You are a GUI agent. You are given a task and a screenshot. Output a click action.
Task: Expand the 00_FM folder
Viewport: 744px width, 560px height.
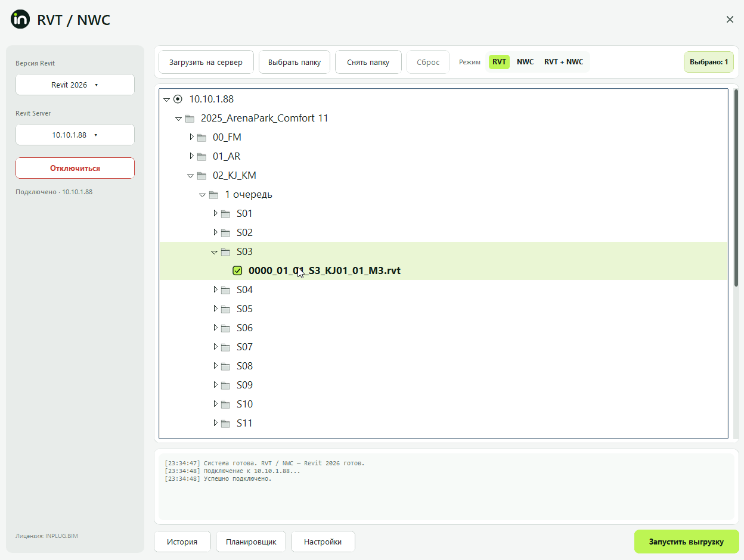click(191, 137)
